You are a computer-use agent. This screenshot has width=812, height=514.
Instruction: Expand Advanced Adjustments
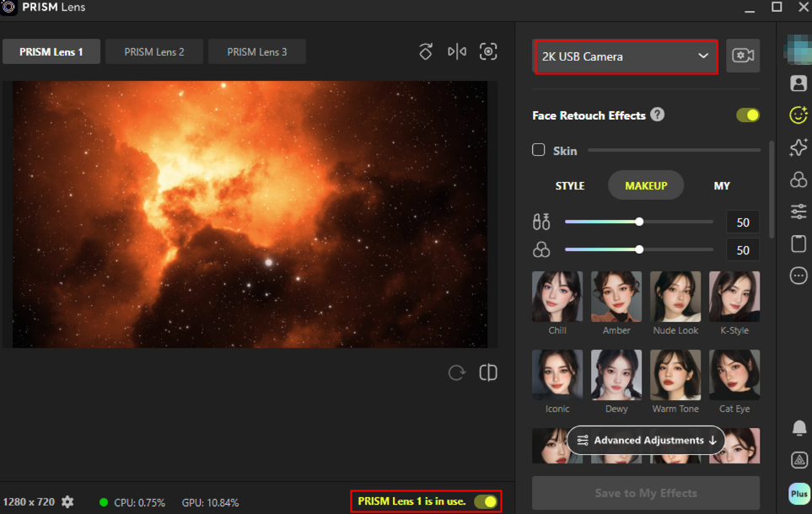[x=646, y=440]
